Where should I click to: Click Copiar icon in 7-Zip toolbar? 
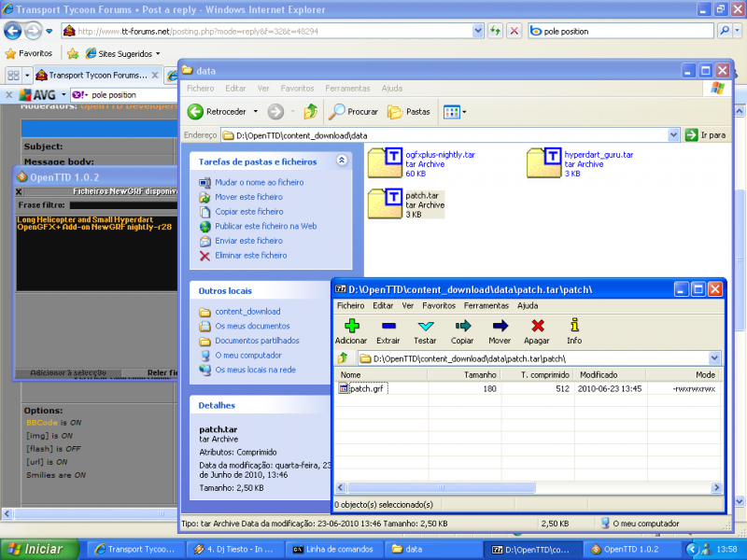click(x=462, y=326)
